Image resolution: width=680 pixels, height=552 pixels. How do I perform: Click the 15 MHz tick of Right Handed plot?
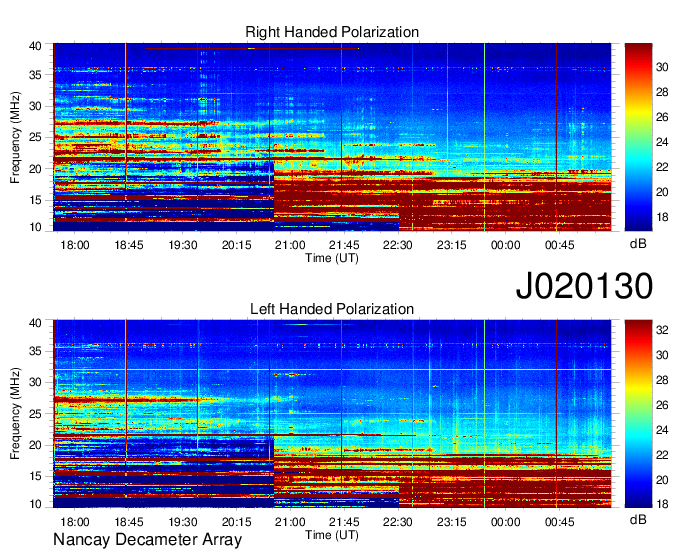click(x=36, y=200)
